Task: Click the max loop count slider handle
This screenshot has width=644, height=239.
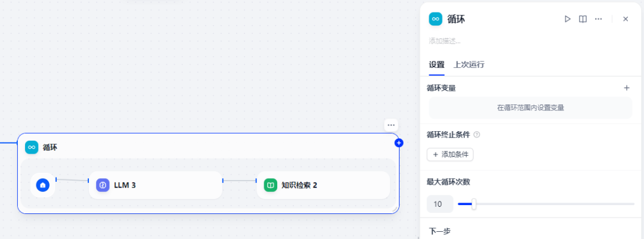Action: pyautogui.click(x=473, y=204)
